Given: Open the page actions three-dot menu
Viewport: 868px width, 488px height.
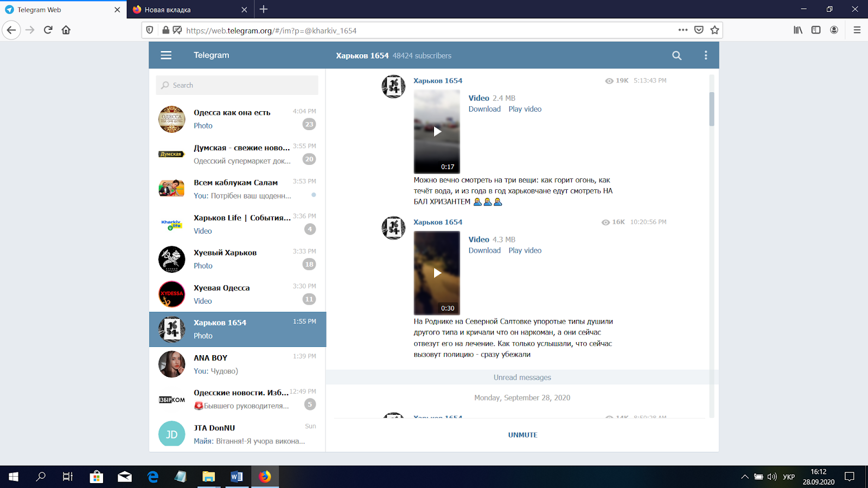Looking at the screenshot, I should click(x=683, y=30).
